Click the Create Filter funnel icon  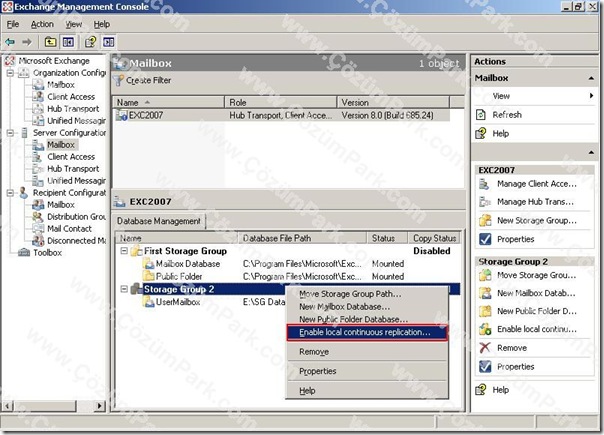click(x=118, y=81)
